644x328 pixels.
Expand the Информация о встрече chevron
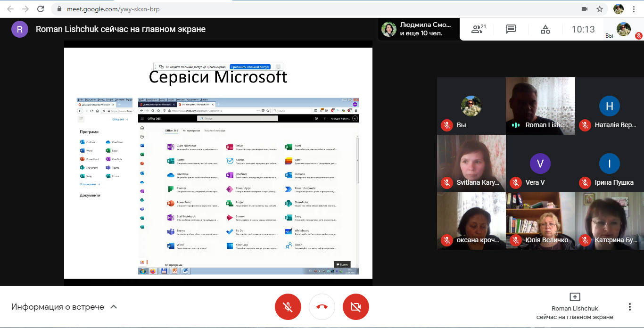coord(113,307)
